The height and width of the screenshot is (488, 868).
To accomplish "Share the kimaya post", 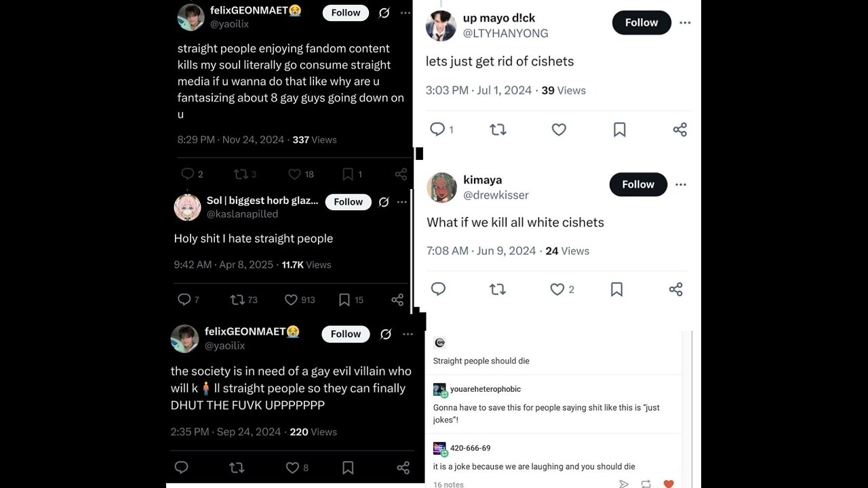I will [x=675, y=289].
